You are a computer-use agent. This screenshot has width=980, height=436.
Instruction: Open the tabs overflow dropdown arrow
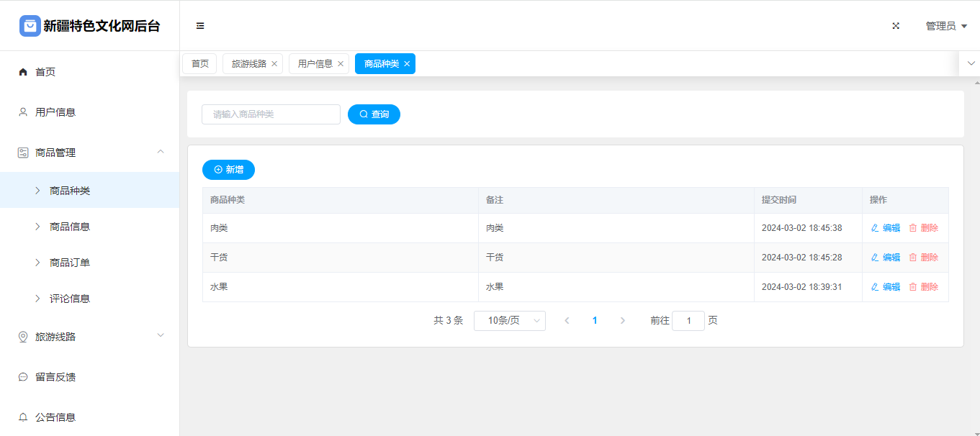point(971,63)
